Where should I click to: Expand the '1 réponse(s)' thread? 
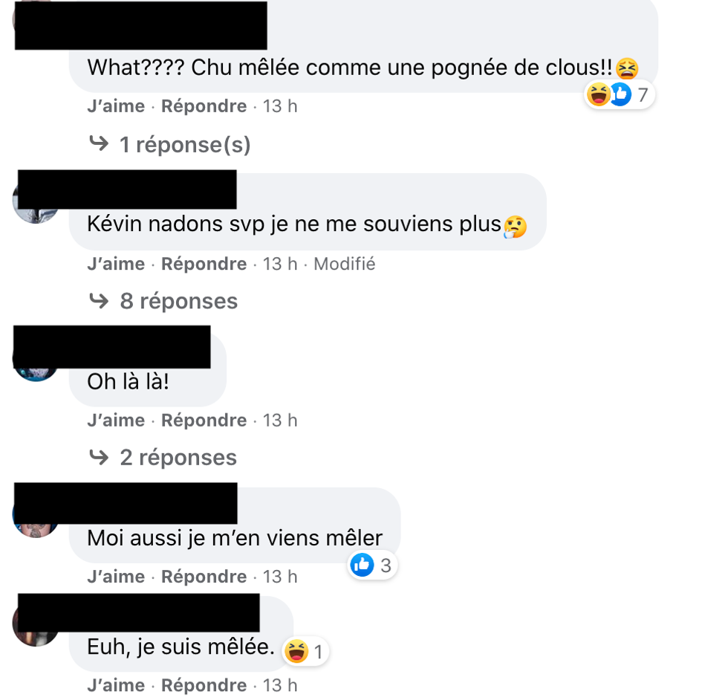point(185,144)
